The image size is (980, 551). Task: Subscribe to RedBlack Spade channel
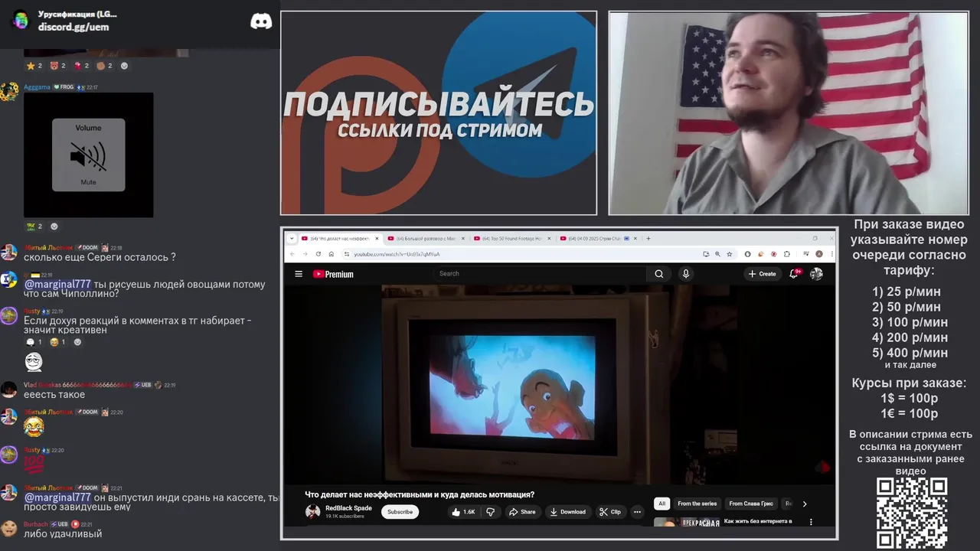coord(400,511)
